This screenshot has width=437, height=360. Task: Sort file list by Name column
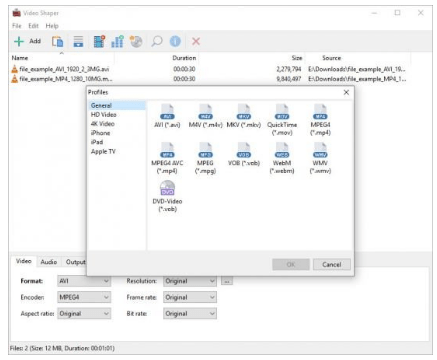[62, 58]
